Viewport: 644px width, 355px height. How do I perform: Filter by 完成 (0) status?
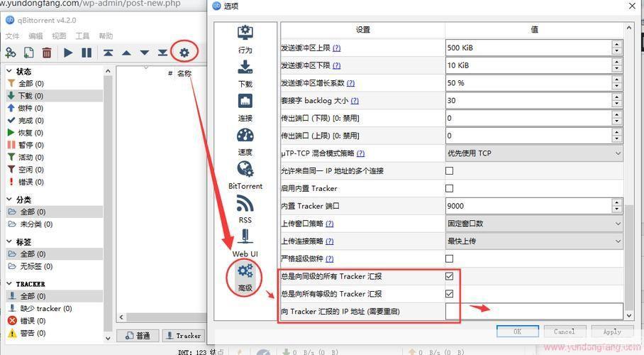click(55, 121)
